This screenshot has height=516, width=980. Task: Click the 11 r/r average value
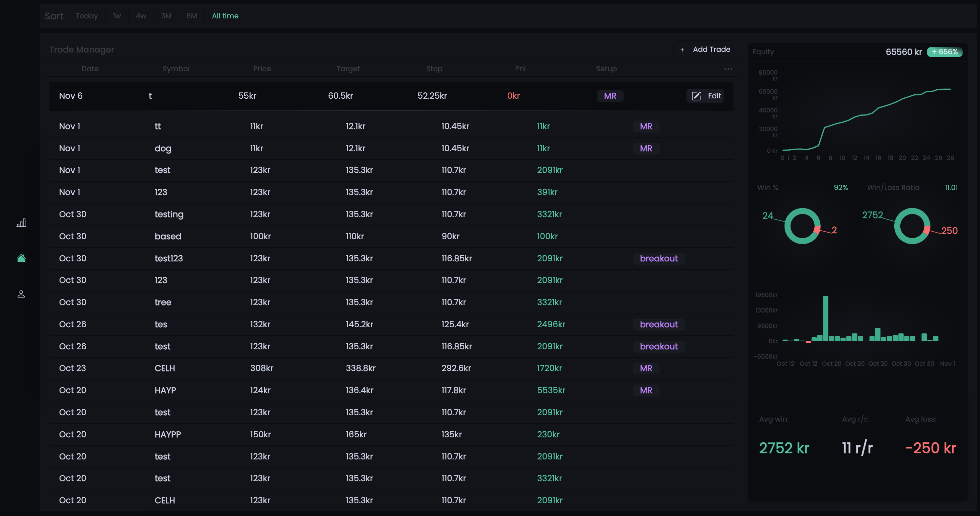point(857,448)
